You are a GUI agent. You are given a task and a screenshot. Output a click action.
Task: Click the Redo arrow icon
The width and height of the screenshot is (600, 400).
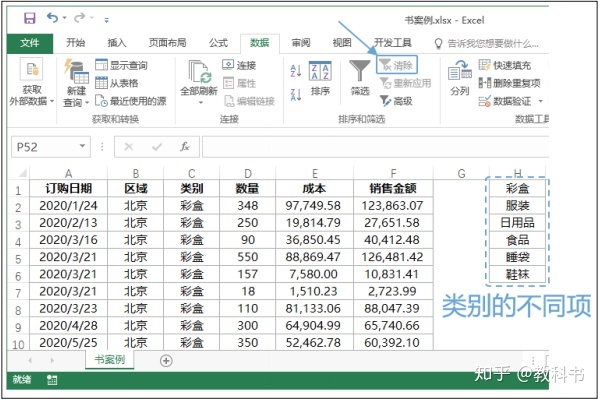click(79, 18)
